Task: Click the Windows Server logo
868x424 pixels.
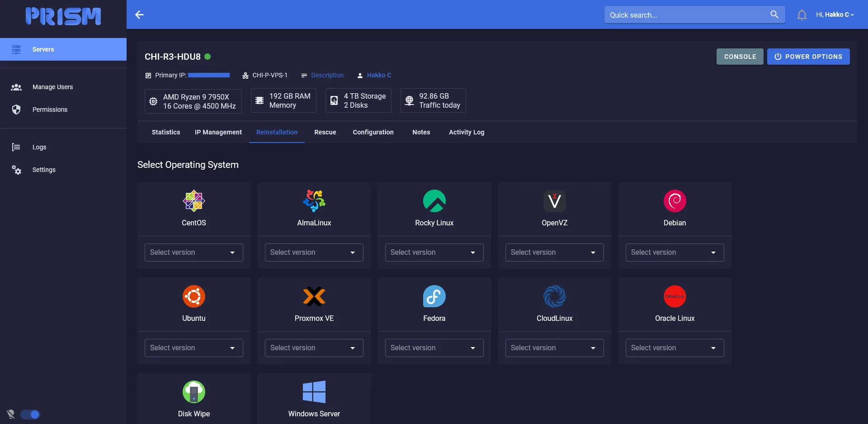Action: (x=314, y=392)
